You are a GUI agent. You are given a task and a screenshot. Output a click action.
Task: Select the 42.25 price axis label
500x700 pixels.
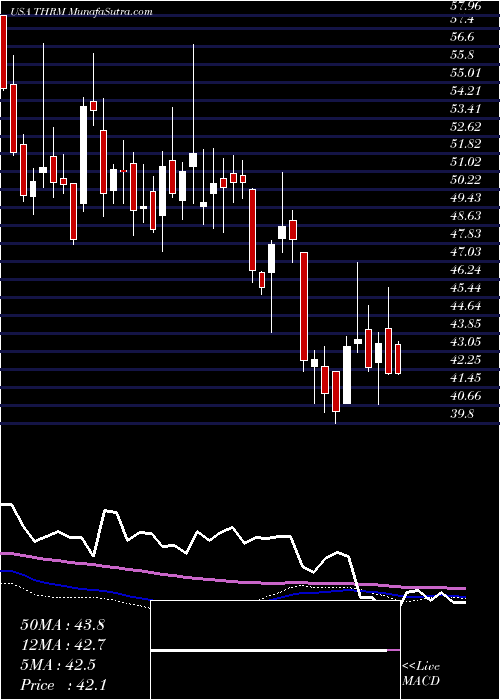[x=467, y=359]
